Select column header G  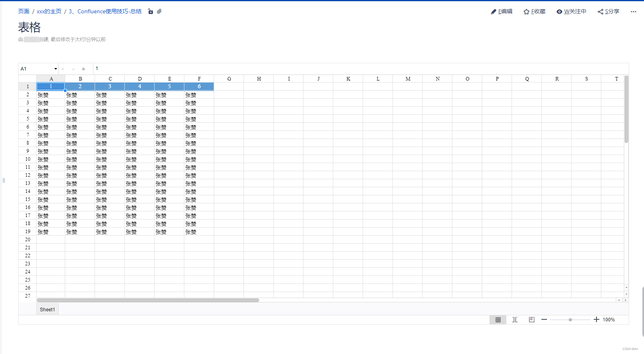[x=229, y=79]
